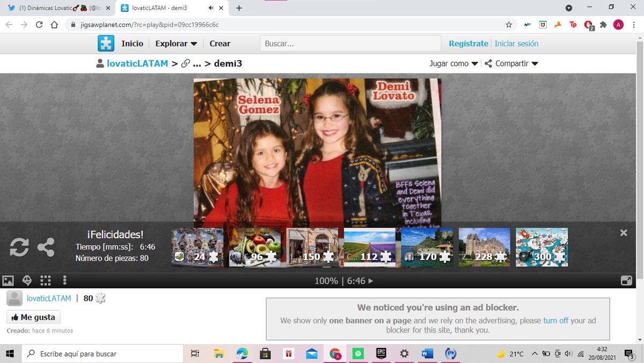The image size is (644, 363).
Task: Open the Windows Start menu
Action: [10, 353]
